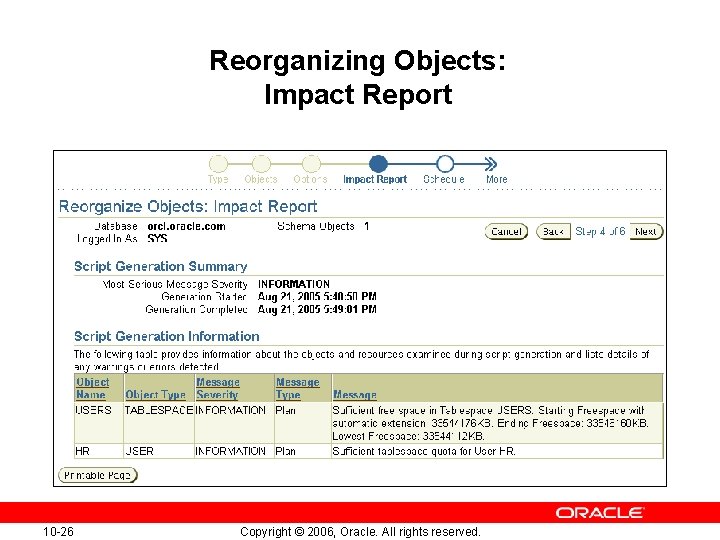720x540 pixels.
Task: Go Back to the previous step
Action: pos(553,231)
